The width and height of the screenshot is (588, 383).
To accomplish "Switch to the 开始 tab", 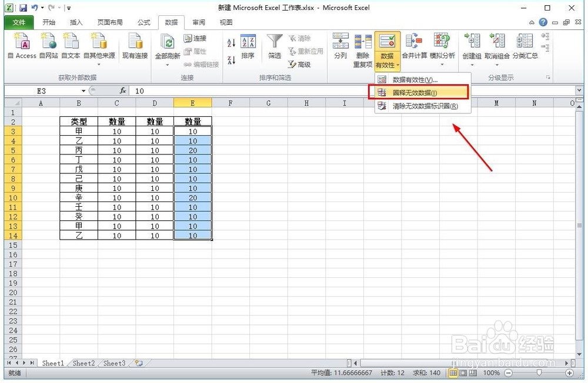I will pos(49,22).
